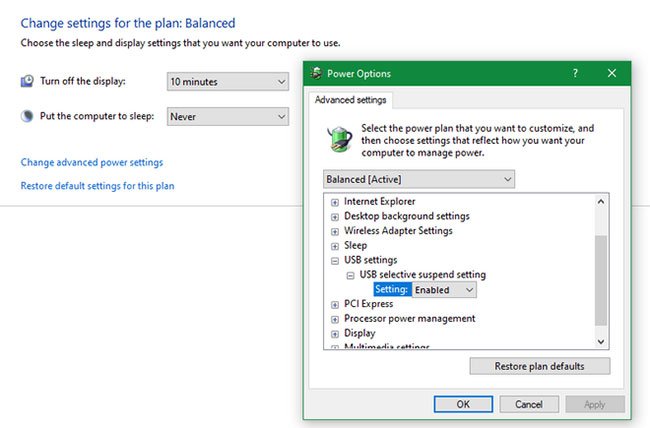Click the settings list scrollbar down arrow

601,342
